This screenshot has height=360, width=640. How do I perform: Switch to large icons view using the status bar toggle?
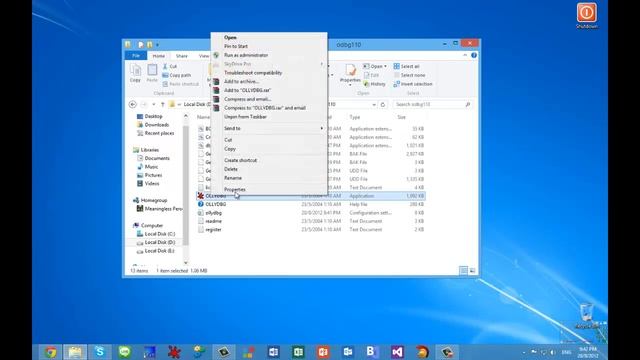pyautogui.click(x=472, y=271)
